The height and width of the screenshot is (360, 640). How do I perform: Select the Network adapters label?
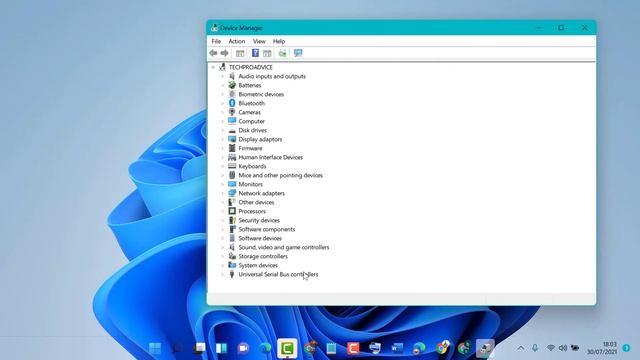[262, 193]
